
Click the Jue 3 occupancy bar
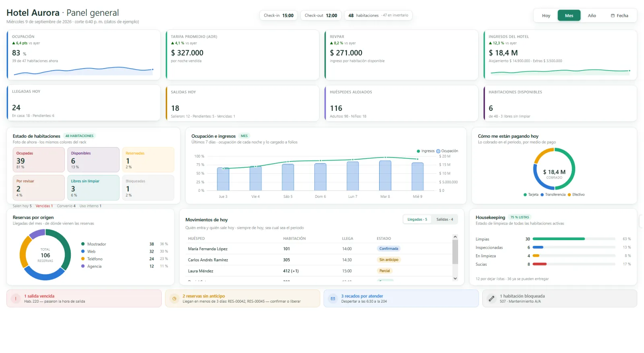(223, 179)
